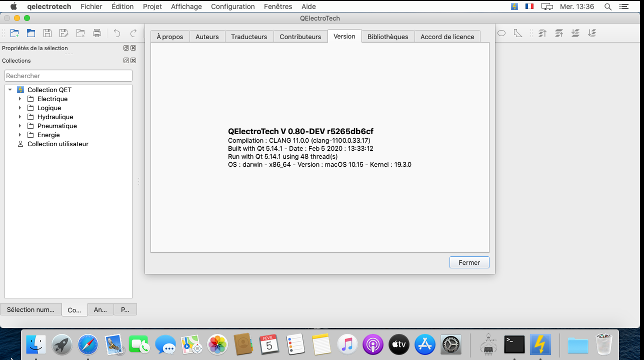Screen dimensions: 644x360
Task: Open the Aide menu
Action: click(x=308, y=7)
